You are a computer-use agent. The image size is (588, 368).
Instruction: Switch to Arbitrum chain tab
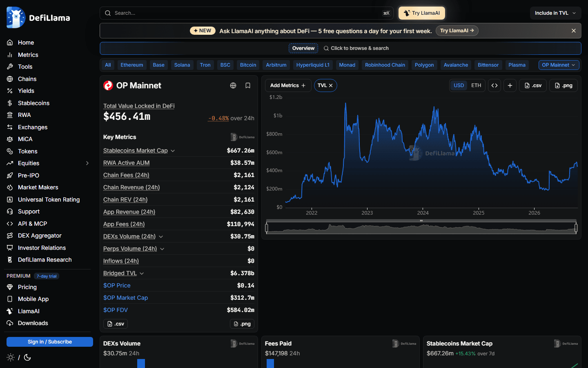point(276,65)
